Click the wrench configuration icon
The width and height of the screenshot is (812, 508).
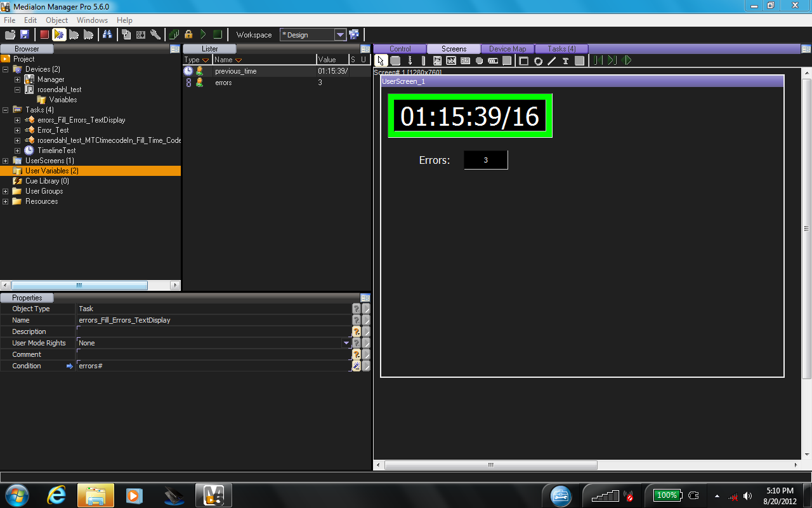click(x=156, y=34)
